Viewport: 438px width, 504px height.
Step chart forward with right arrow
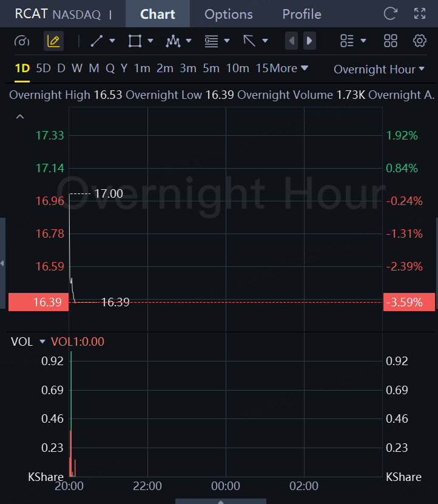pyautogui.click(x=309, y=41)
